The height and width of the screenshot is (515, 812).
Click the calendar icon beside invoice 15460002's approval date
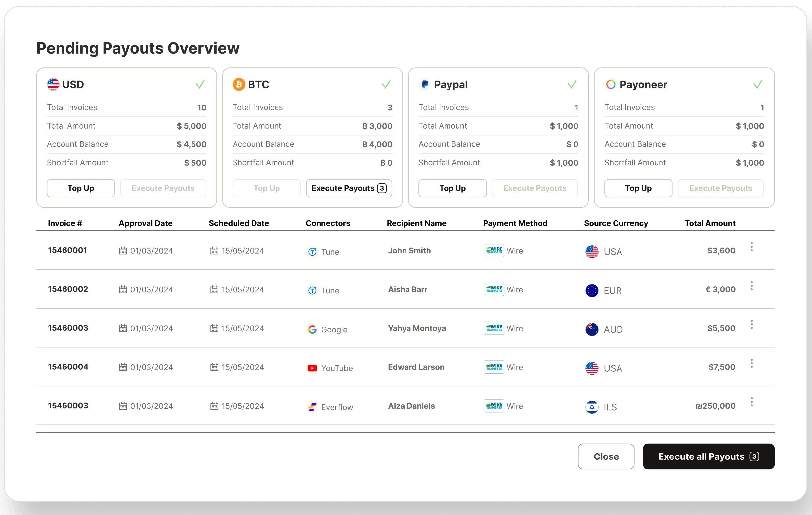(123, 290)
